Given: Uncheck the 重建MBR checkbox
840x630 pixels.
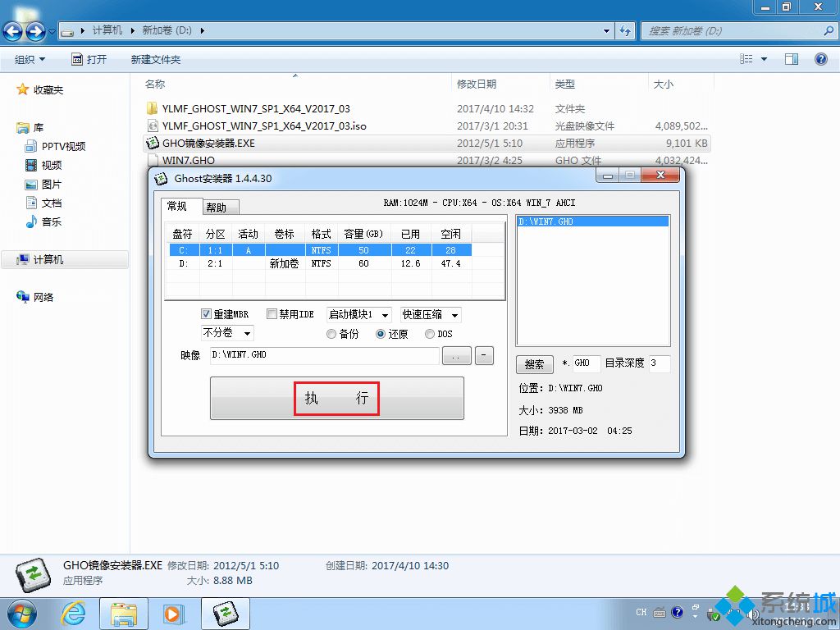Looking at the screenshot, I should [207, 314].
